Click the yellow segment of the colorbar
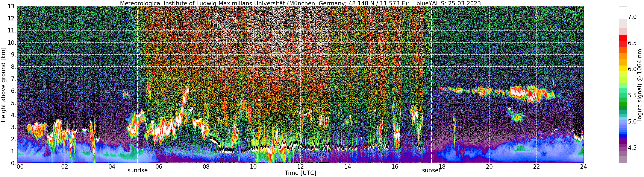 coord(623,68)
